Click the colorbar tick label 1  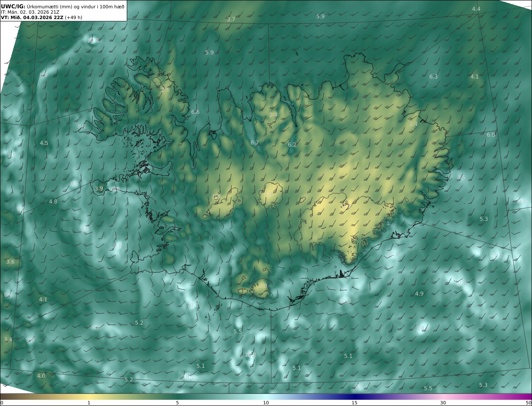[89, 403]
